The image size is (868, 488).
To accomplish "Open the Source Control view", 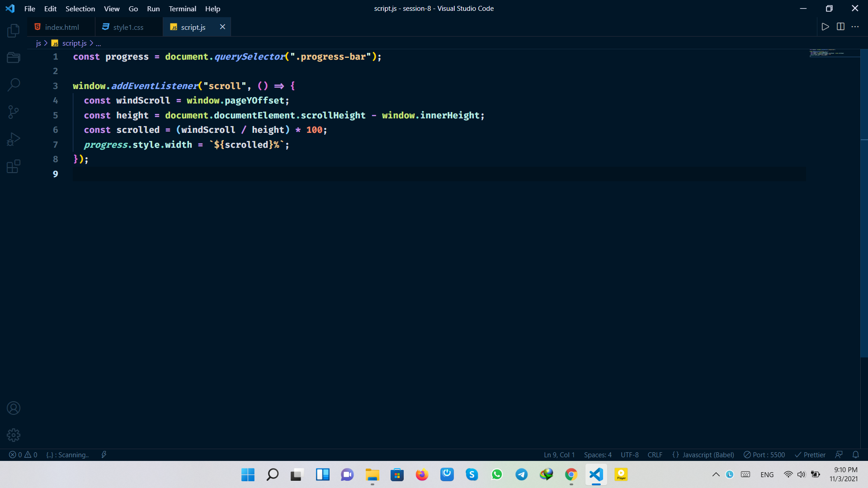I will coord(14,112).
